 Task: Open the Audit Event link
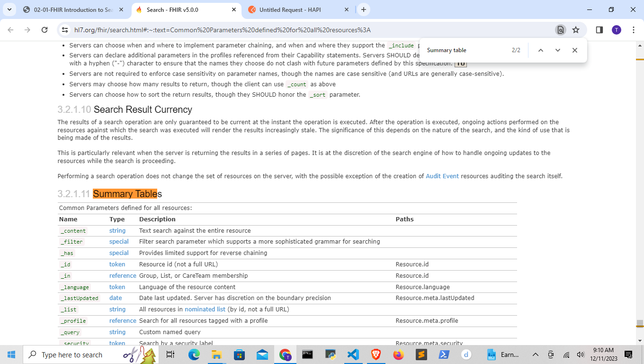coord(442,176)
